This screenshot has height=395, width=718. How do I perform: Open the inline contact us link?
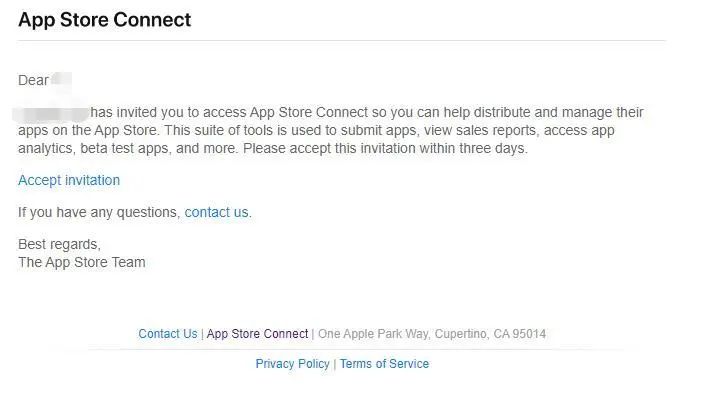216,212
